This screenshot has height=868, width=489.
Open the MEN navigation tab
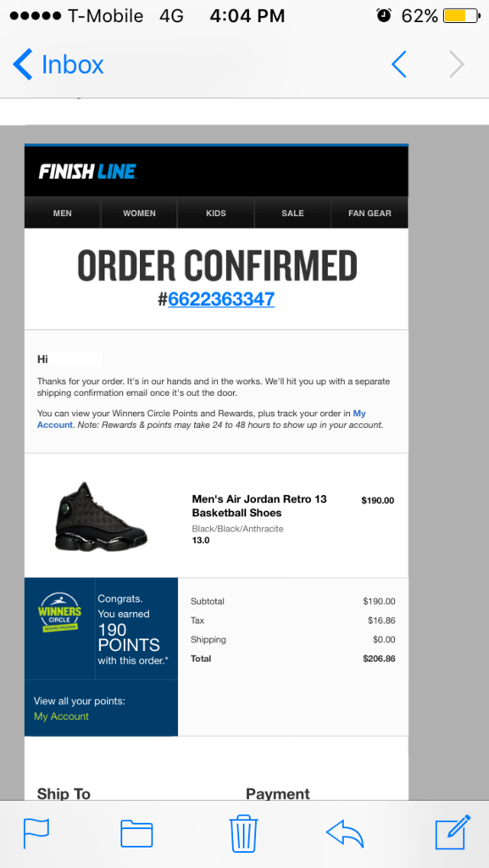tap(63, 213)
